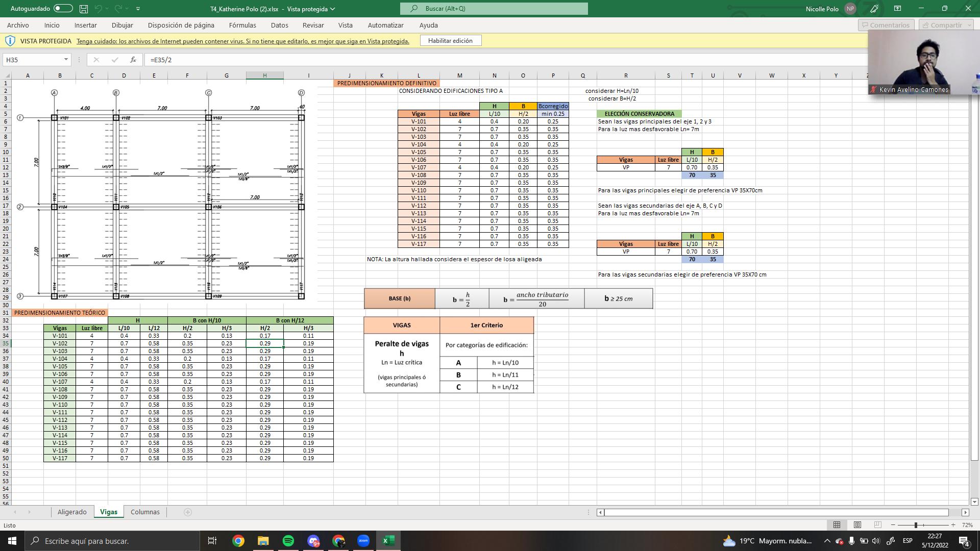The width and height of the screenshot is (980, 551).
Task: Toggle the Autoguardado switch
Action: 63,9
